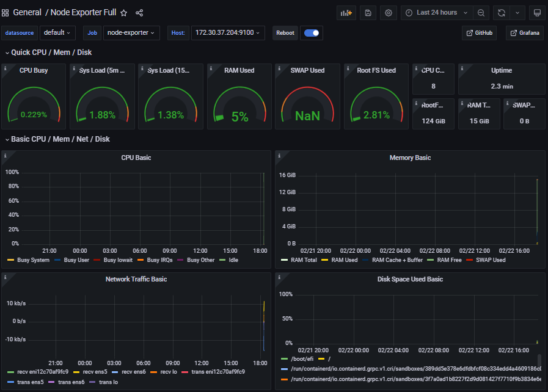Show info for Sys Load 5m panel
Screen dimensions: 548x392
[74, 68]
